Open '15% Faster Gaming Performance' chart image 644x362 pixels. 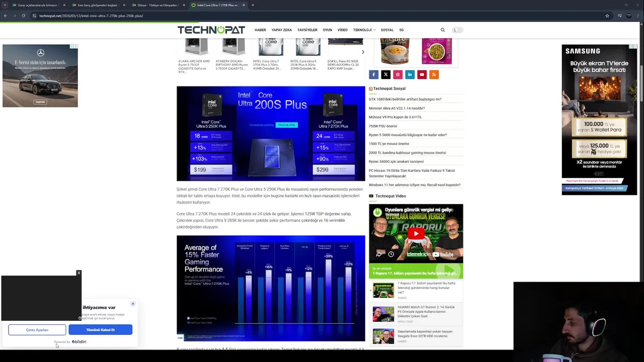pyautogui.click(x=271, y=289)
